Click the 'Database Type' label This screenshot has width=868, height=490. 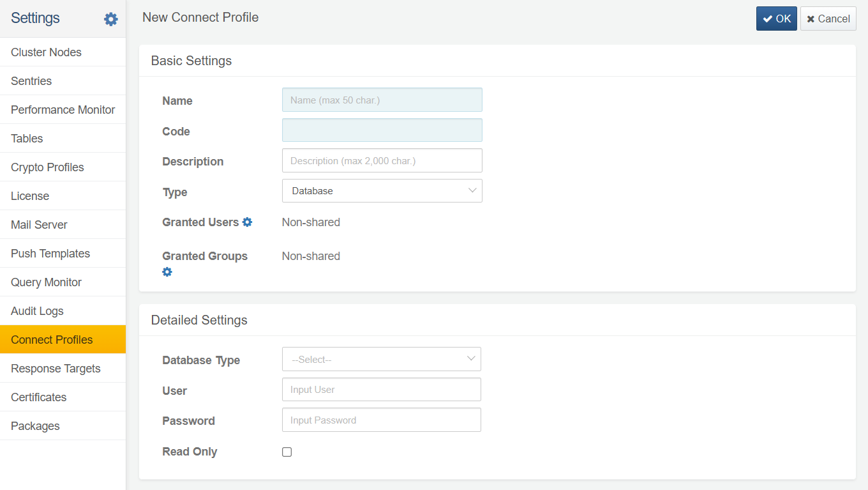pos(201,360)
